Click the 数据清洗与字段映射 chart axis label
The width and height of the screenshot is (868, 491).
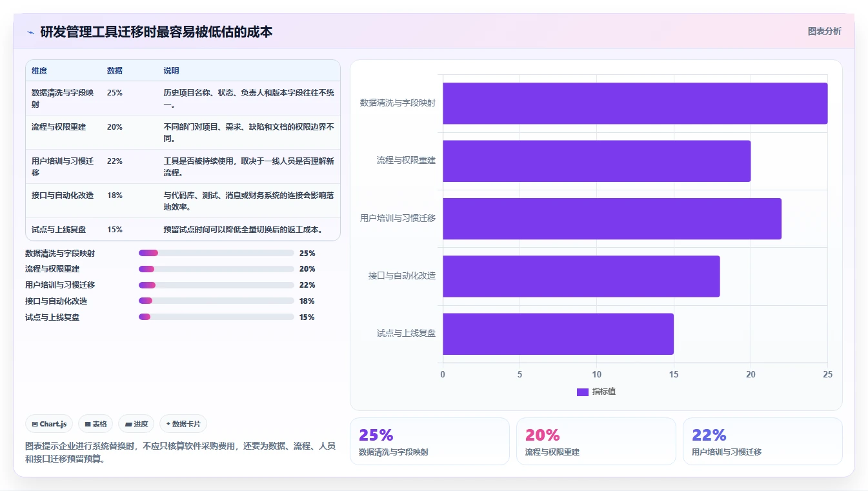398,103
